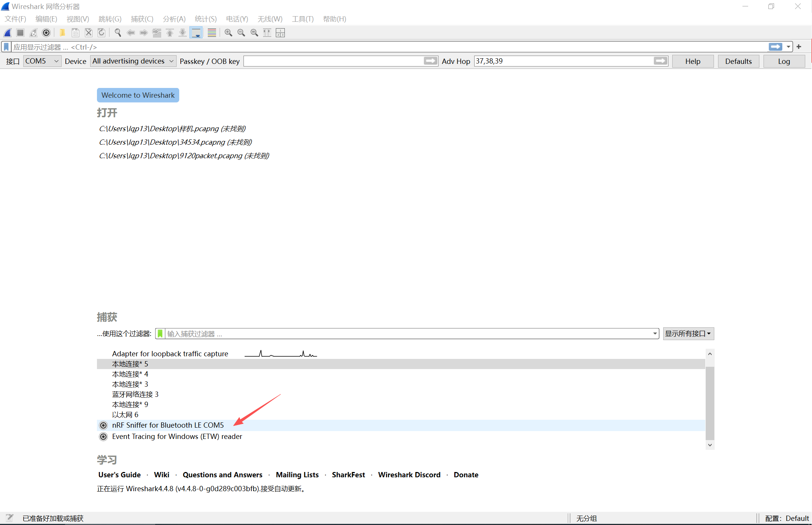Open the 视图(V) menu

(78, 19)
